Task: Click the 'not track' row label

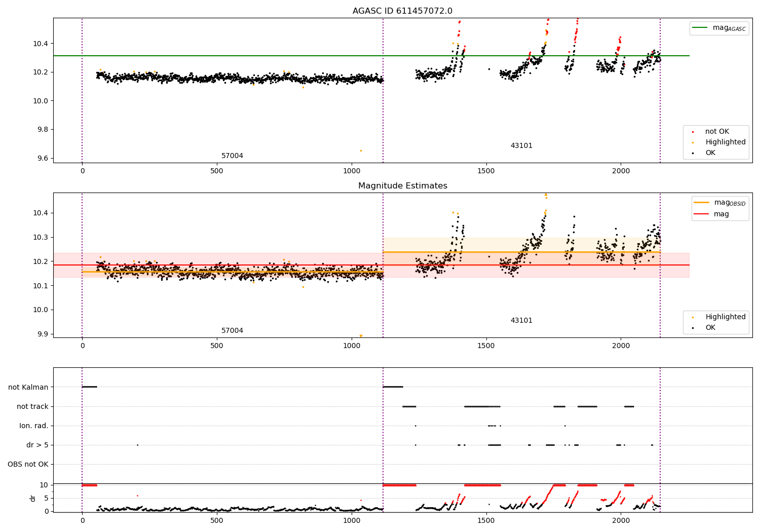Action: pyautogui.click(x=32, y=406)
